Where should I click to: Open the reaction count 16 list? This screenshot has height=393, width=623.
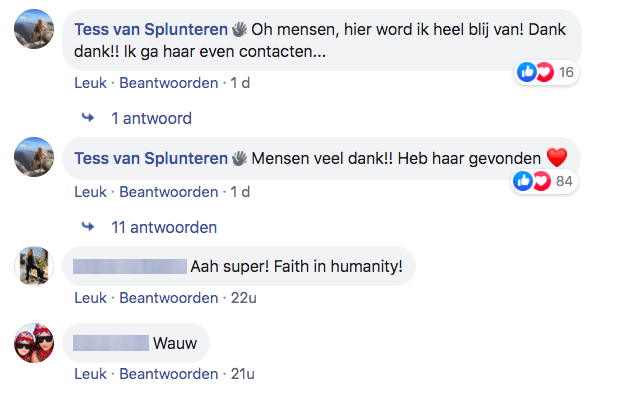566,72
